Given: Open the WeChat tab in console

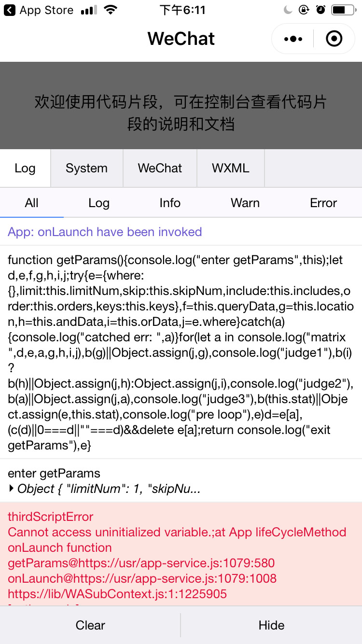Looking at the screenshot, I should [x=160, y=168].
